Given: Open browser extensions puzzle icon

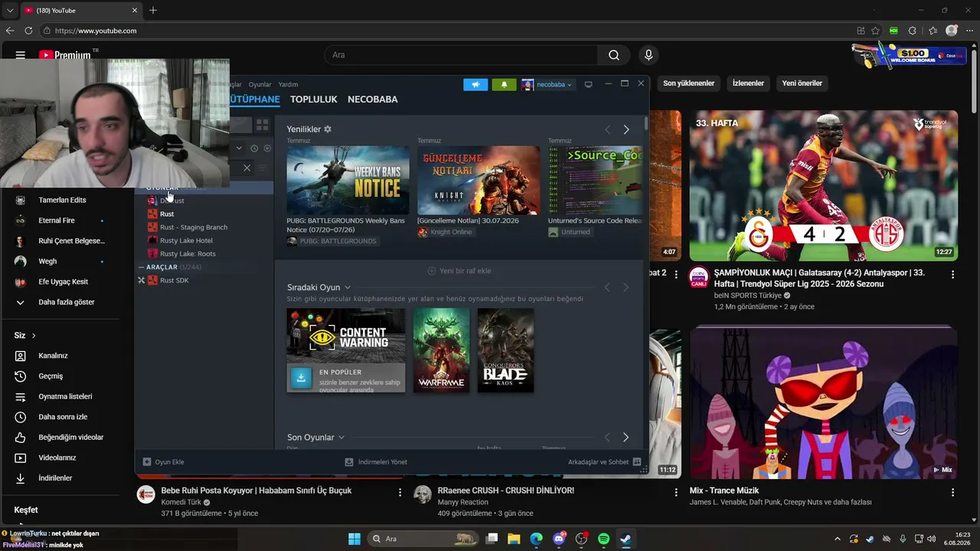Looking at the screenshot, I should coord(912,31).
